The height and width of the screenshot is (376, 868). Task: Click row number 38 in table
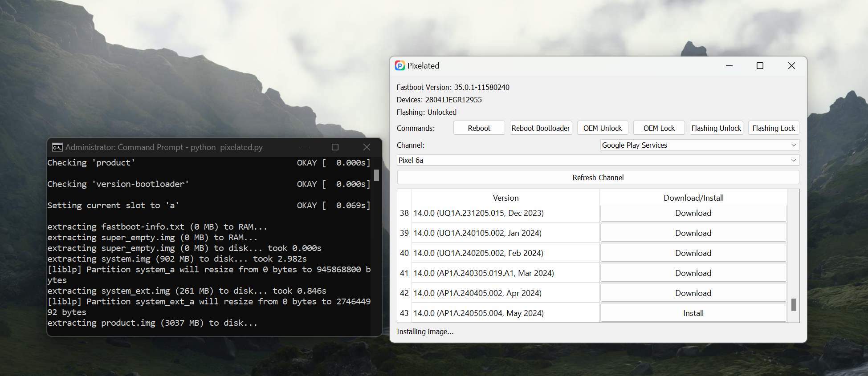[x=404, y=213]
